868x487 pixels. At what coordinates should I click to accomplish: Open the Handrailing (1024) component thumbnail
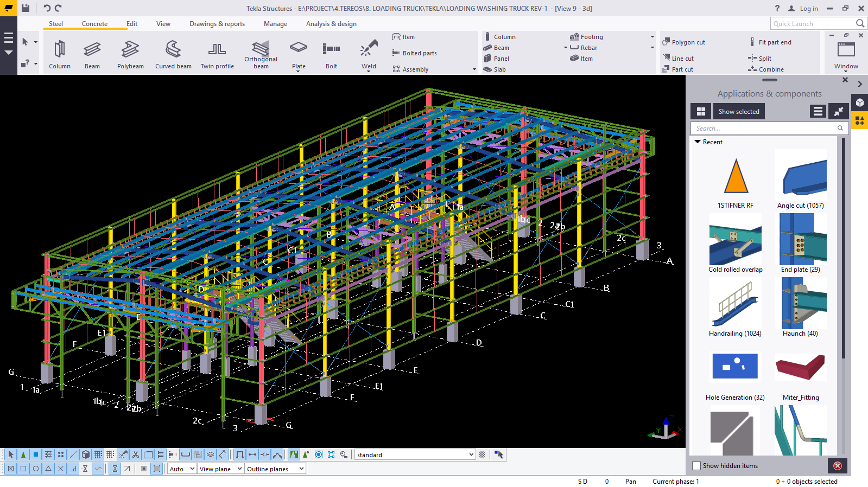pyautogui.click(x=736, y=303)
